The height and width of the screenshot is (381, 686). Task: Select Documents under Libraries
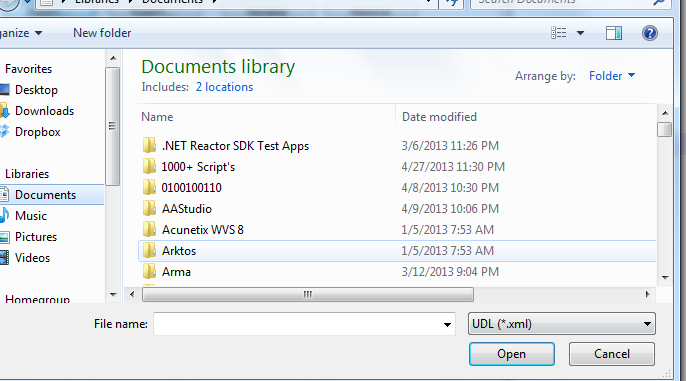(x=46, y=195)
